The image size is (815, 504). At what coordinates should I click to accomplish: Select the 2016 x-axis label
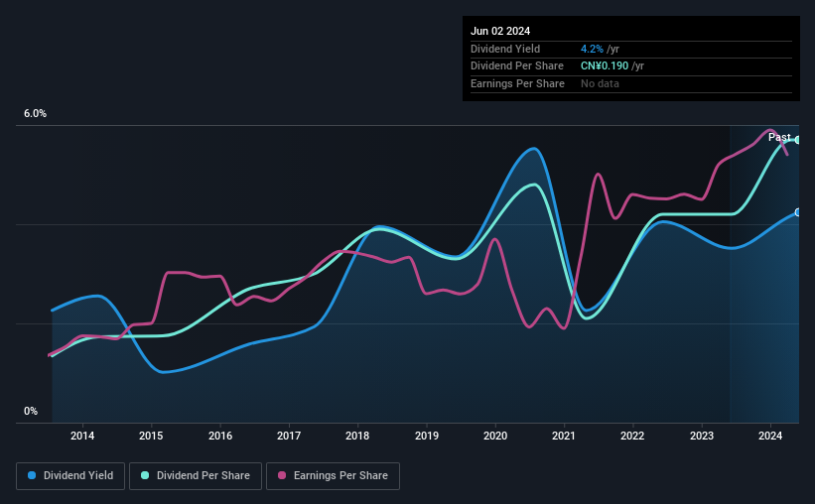(220, 436)
